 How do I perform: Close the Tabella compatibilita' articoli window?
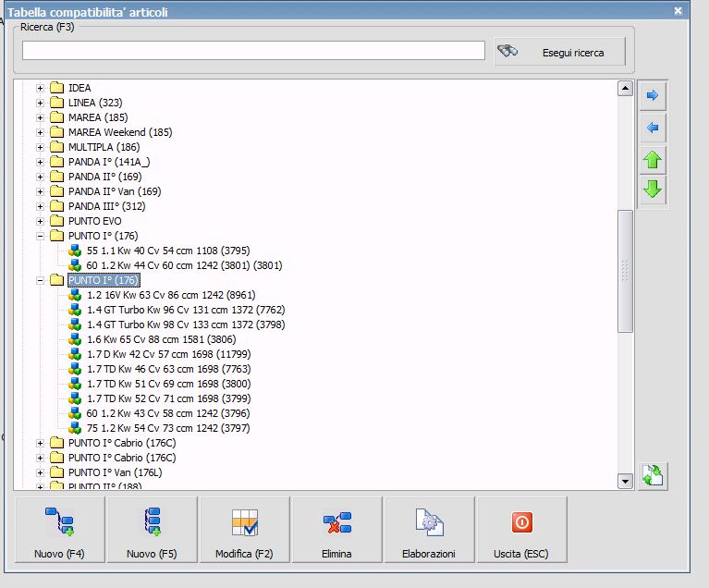click(x=678, y=10)
